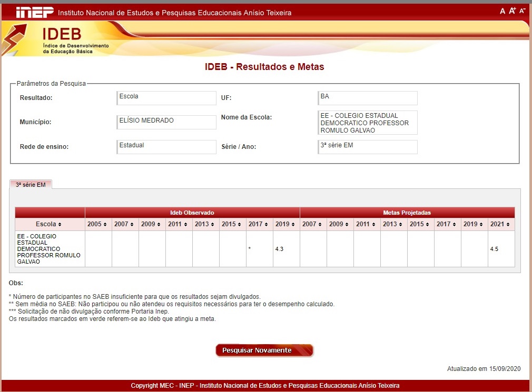Sort Metas Projetadas 2017 column
The height and width of the screenshot is (392, 532).
pos(447,224)
